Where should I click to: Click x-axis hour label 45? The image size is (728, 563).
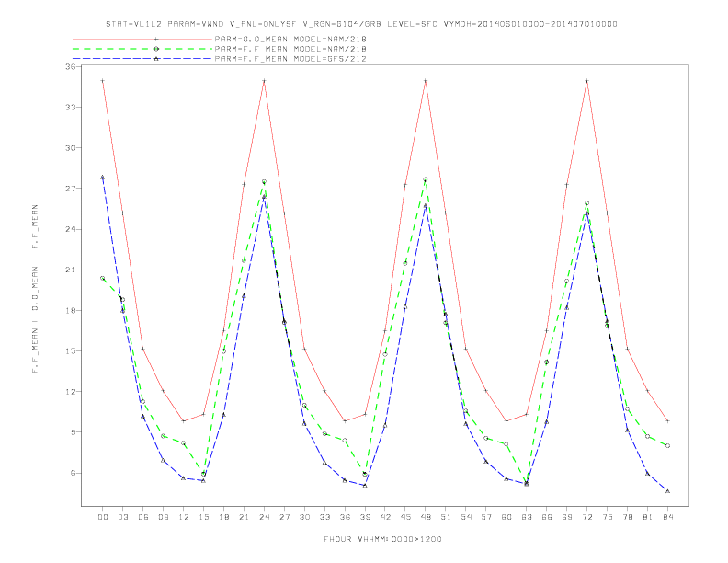(x=405, y=517)
